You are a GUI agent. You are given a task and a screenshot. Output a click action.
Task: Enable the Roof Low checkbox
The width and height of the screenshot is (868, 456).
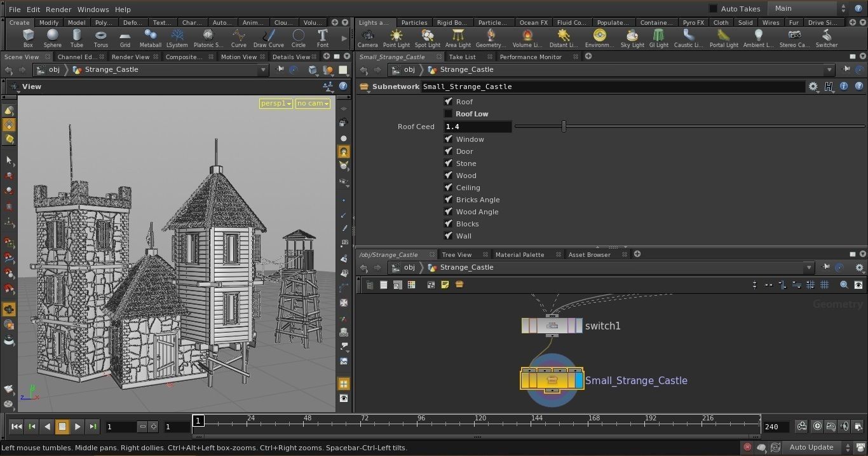click(449, 114)
